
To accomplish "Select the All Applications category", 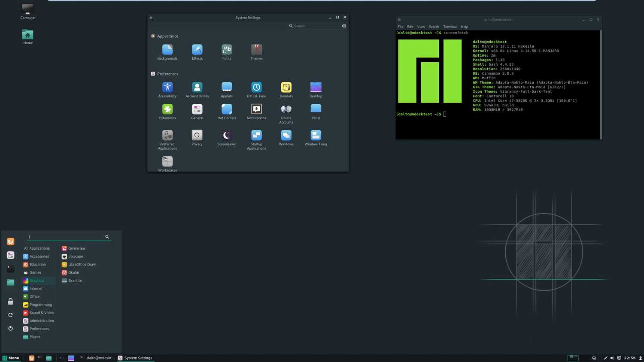I will (x=36, y=248).
